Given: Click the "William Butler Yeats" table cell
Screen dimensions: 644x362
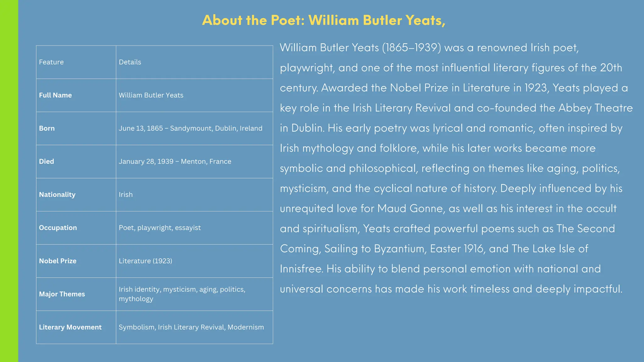Looking at the screenshot, I should (151, 95).
